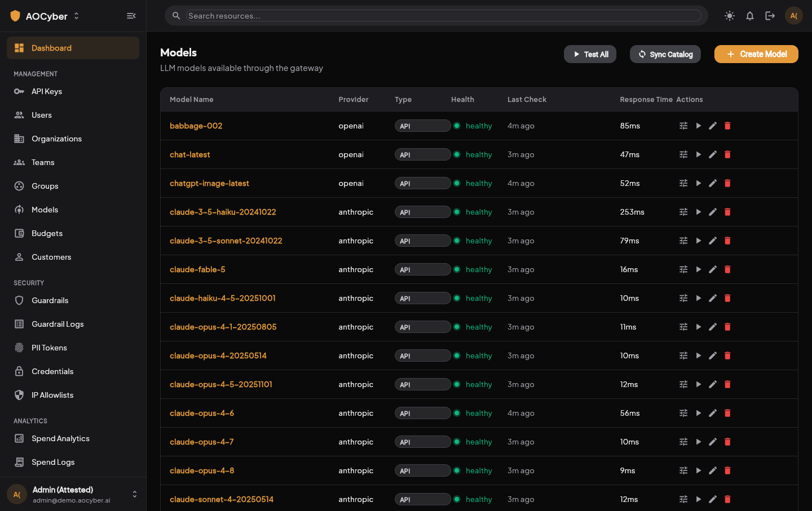This screenshot has height=511, width=812.
Task: Click Sync Catalog button
Action: pos(665,54)
